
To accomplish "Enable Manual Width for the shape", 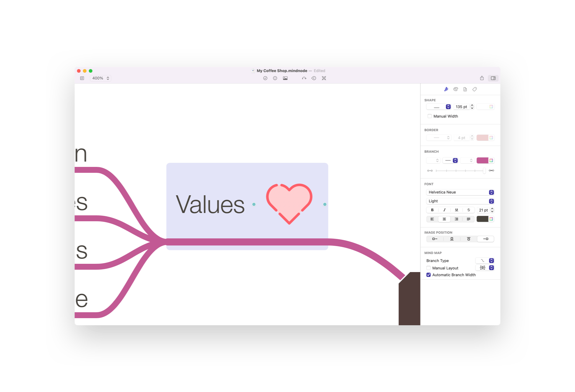I will click(430, 116).
